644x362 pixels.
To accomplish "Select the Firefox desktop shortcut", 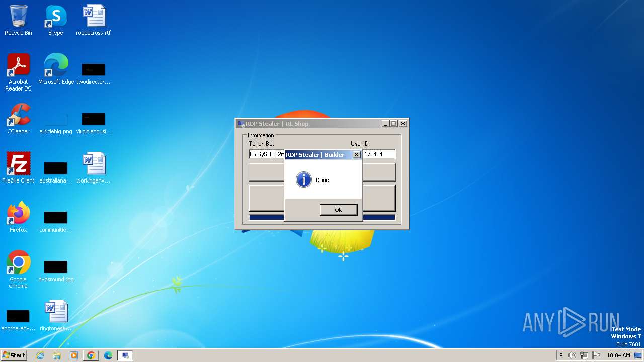I will pos(18,217).
